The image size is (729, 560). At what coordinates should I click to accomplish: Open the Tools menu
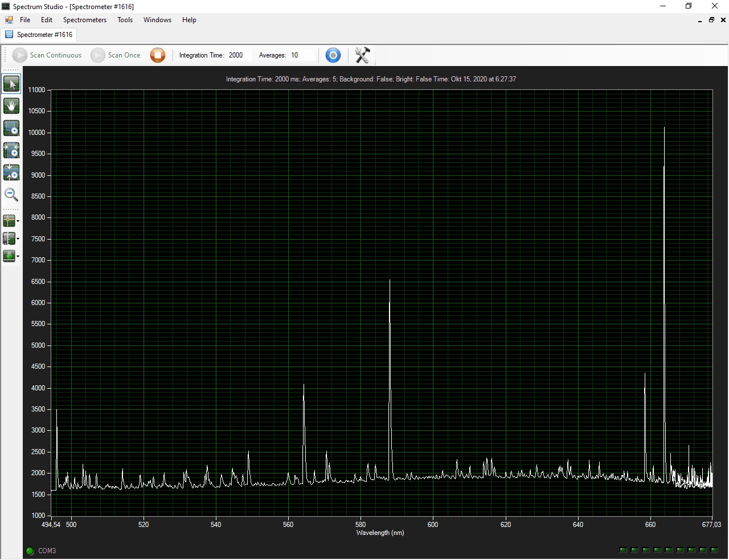click(125, 20)
